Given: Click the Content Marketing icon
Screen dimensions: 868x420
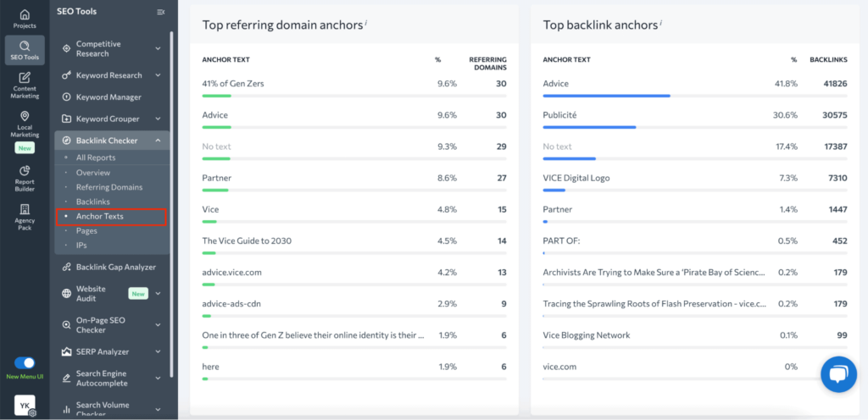Looking at the screenshot, I should 25,79.
